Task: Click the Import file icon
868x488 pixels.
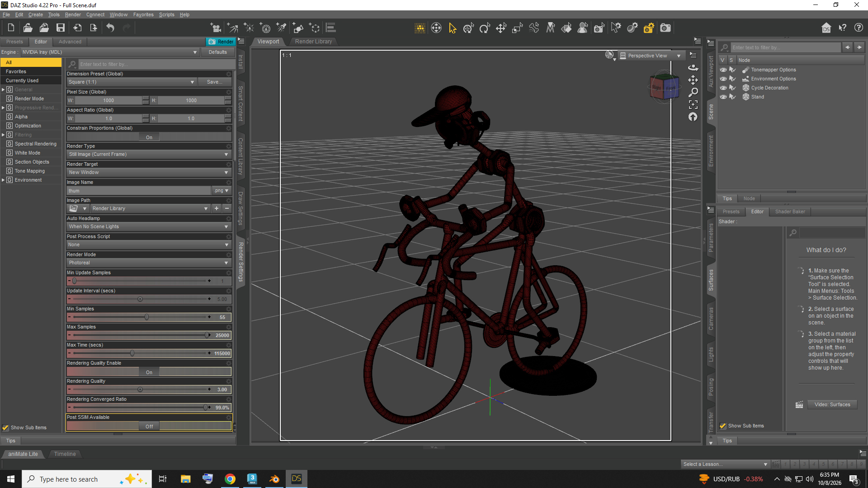Action: tap(77, 28)
